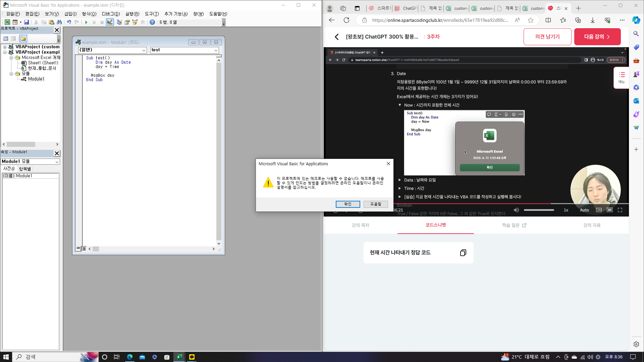The height and width of the screenshot is (362, 644).
Task: Open the 도구(T) menu
Action: tap(152, 14)
